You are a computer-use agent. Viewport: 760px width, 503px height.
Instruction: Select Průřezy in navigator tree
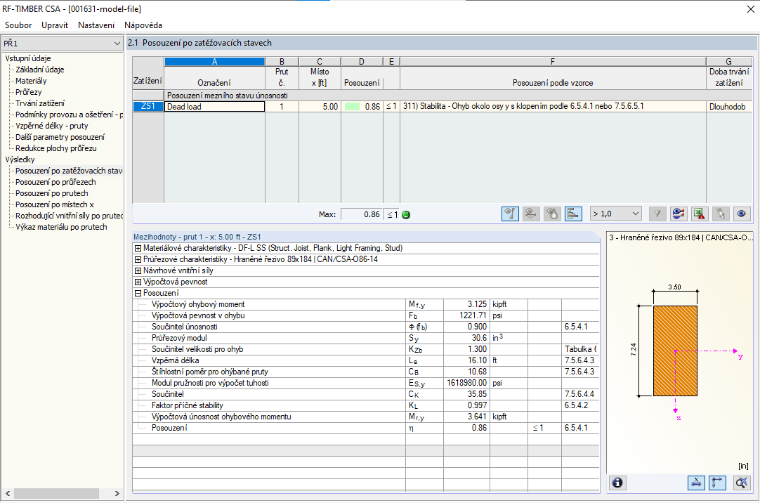coord(29,92)
